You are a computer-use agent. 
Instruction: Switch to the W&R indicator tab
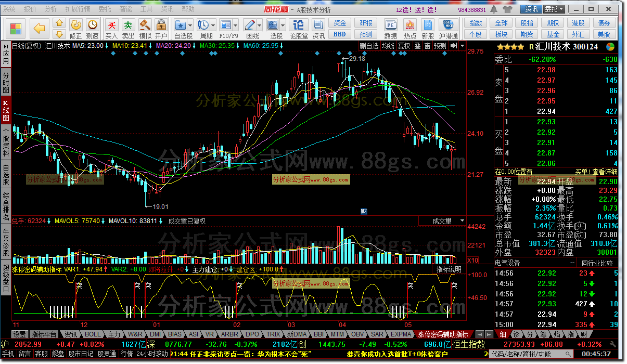[135, 334]
